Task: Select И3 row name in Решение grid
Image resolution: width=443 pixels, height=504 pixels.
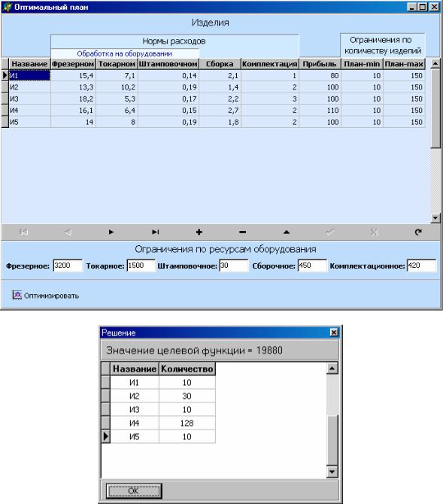Action: [135, 409]
